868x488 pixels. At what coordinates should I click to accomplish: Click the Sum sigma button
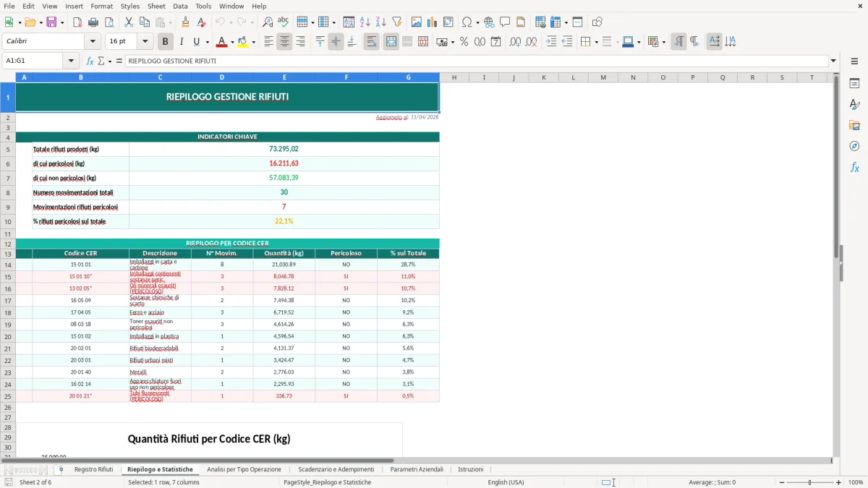coord(101,61)
